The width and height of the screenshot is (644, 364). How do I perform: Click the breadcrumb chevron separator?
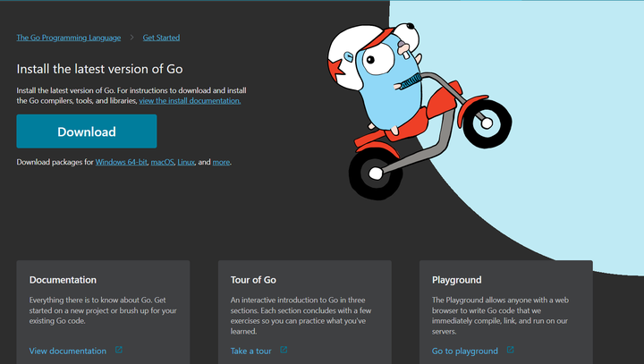click(x=131, y=38)
